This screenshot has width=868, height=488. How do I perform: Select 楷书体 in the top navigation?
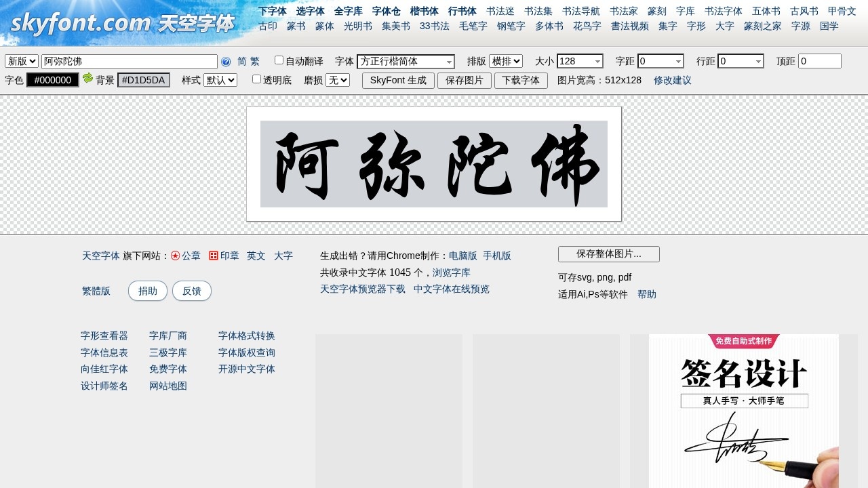[x=423, y=10]
